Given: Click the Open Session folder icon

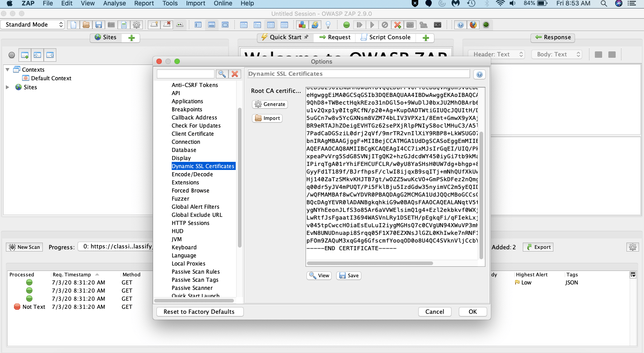Looking at the screenshot, I should [x=86, y=25].
